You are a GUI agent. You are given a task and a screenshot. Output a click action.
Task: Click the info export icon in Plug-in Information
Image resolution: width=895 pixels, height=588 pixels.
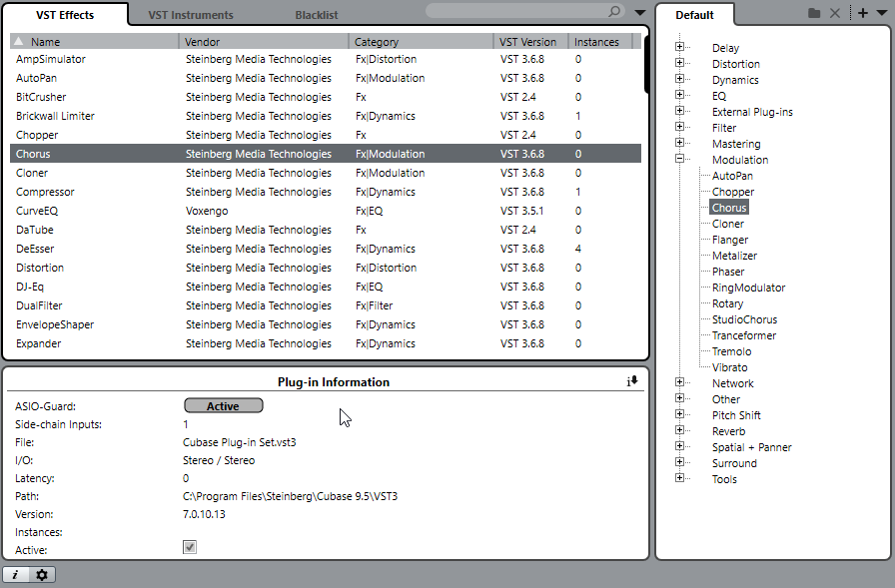pos(632,381)
